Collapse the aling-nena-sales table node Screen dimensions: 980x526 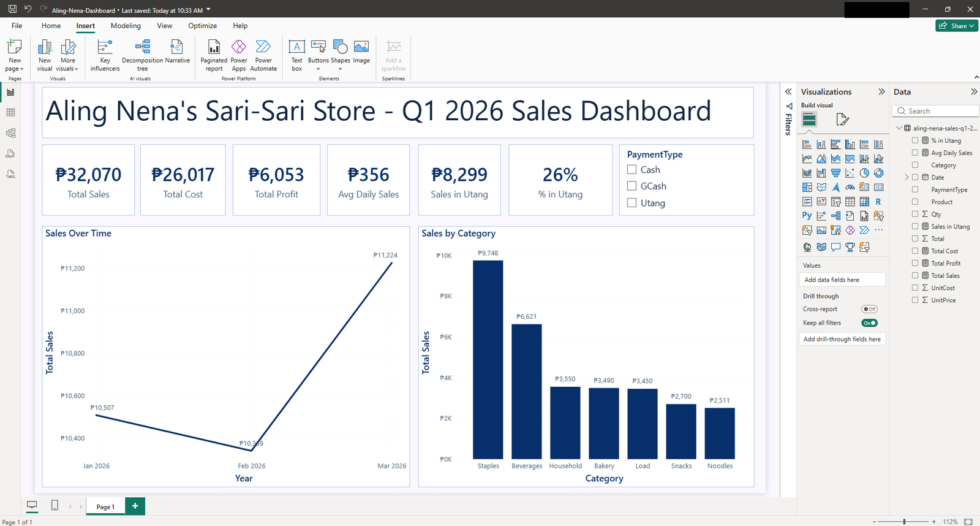[x=899, y=128]
